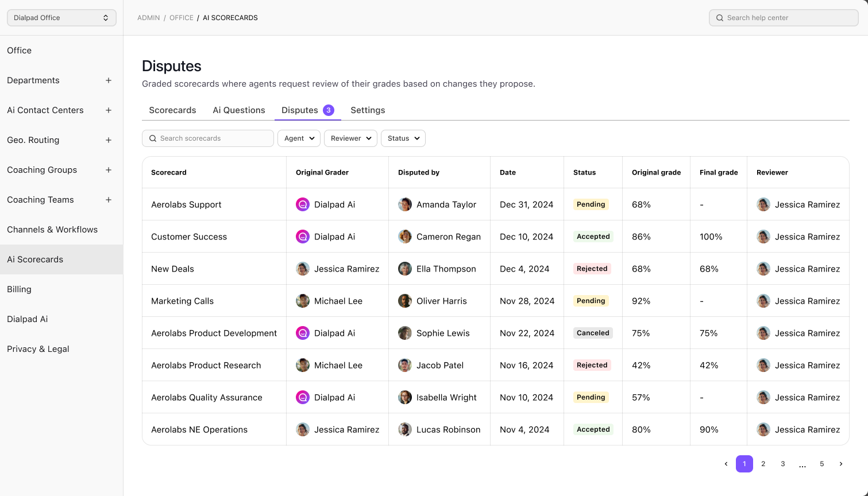Click Dialpad Ai logo in Aerolabs Product Development row
This screenshot has height=496, width=868.
pyautogui.click(x=303, y=333)
